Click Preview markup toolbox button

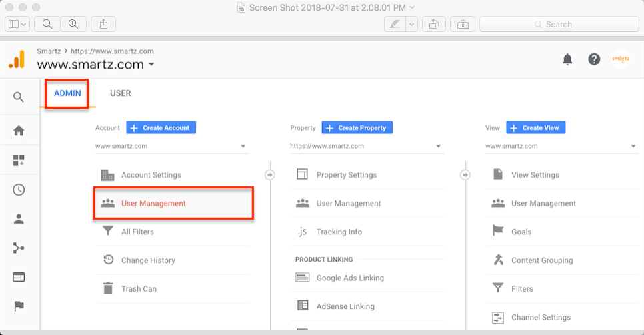(x=463, y=24)
